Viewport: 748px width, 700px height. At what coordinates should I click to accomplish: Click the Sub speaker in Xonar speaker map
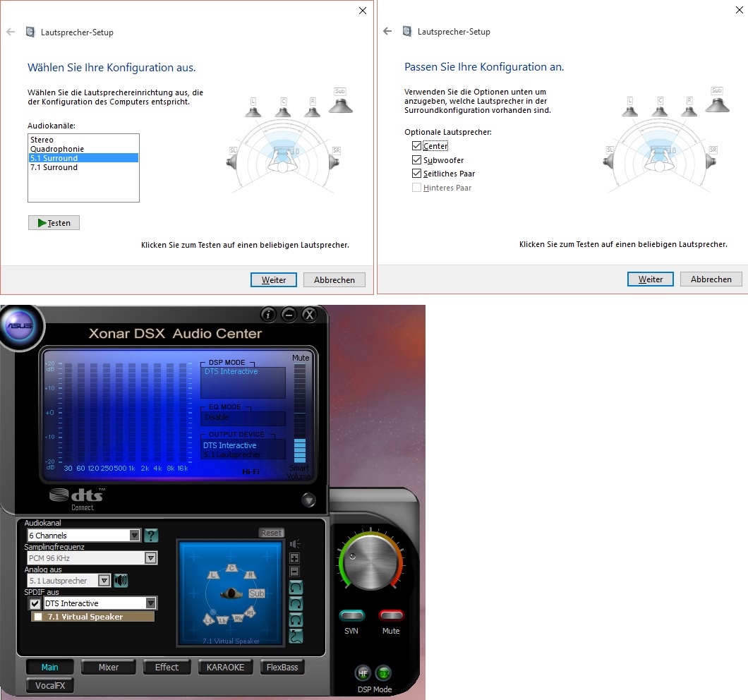tap(257, 593)
